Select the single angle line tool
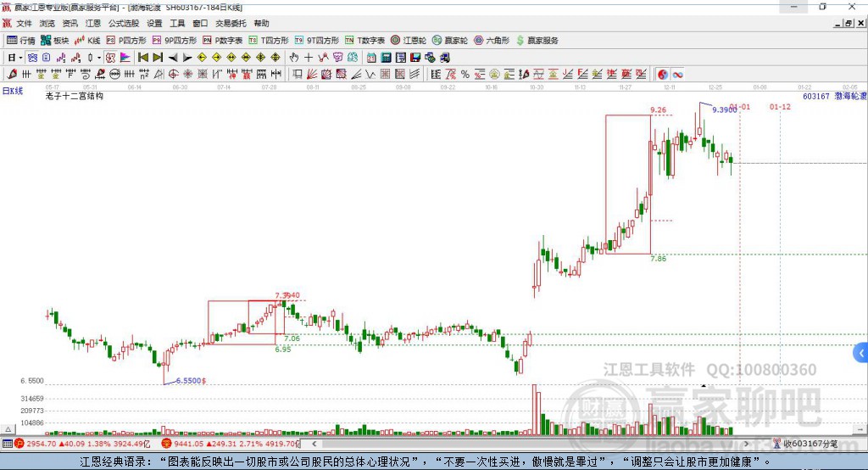Viewport: 868px width, 470px height. (x=356, y=74)
